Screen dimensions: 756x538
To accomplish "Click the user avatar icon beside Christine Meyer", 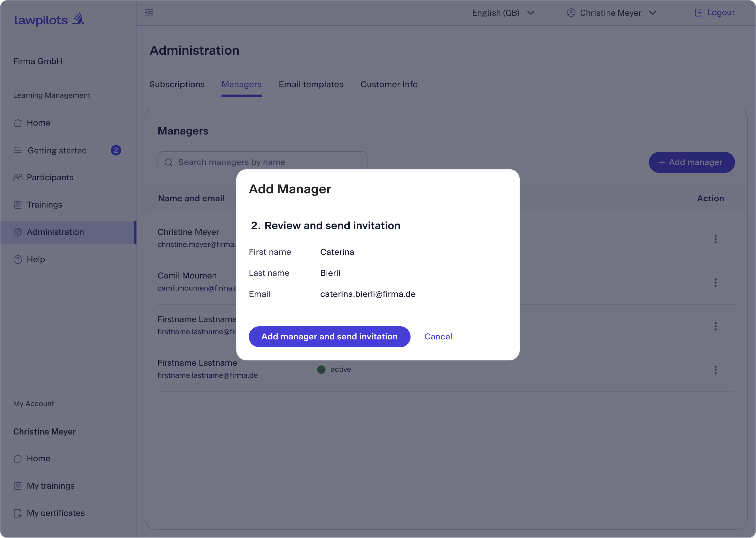I will [x=571, y=13].
